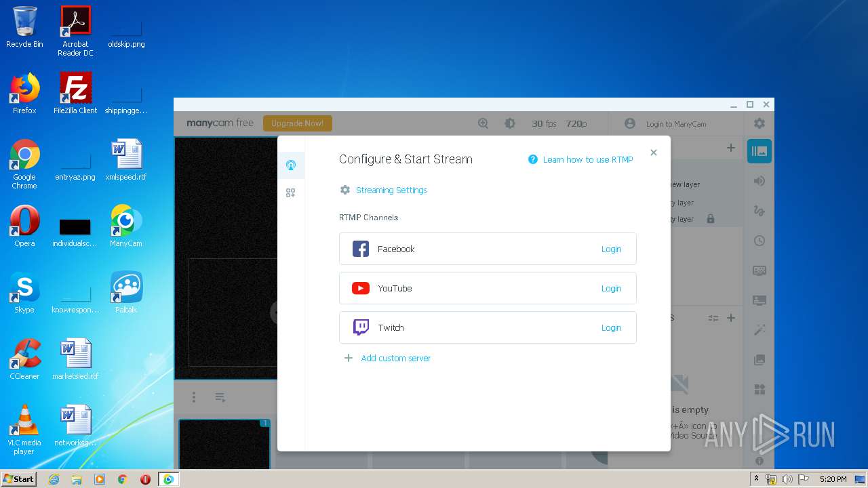
Task: Click the ManyCam taskbar button
Action: [x=168, y=479]
